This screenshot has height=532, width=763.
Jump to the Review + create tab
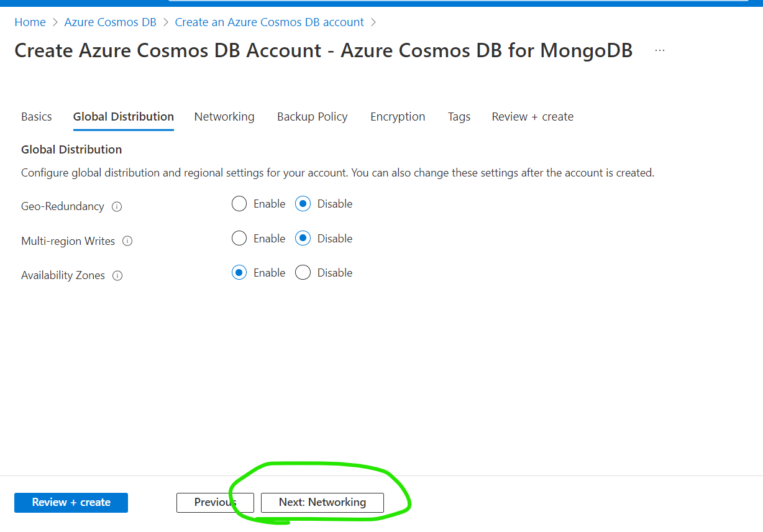(x=532, y=117)
